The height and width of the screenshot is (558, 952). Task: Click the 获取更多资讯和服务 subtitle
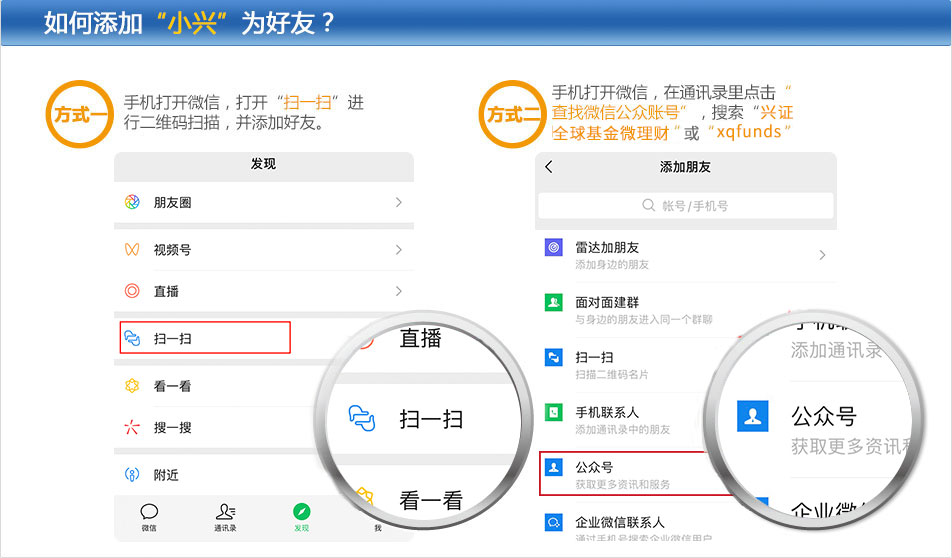point(623,485)
